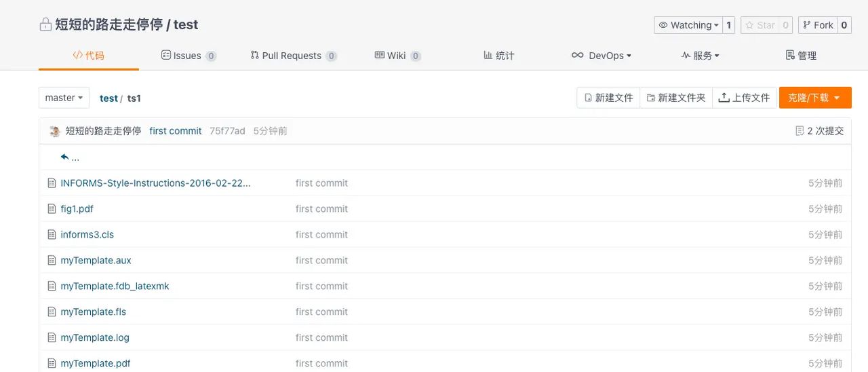Screen dimensions: 868x372
Task: Click ts1 folder name in breadcrumb
Action: pos(134,98)
